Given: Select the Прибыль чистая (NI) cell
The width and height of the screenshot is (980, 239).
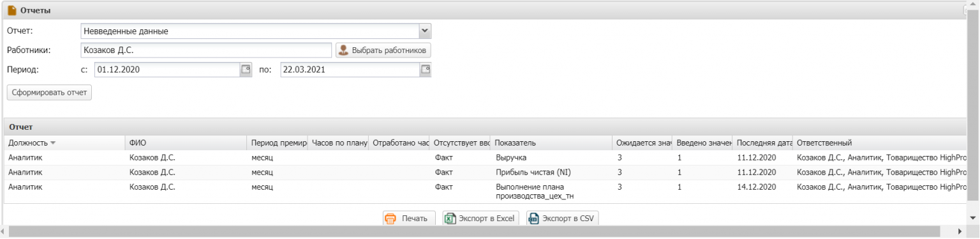Looking at the screenshot, I should (x=551, y=173).
